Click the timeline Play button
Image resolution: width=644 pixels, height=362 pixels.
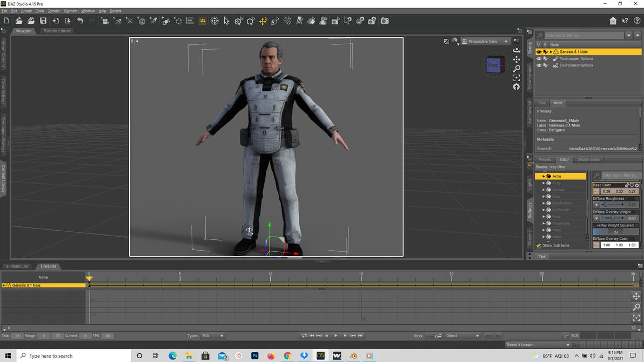336,336
